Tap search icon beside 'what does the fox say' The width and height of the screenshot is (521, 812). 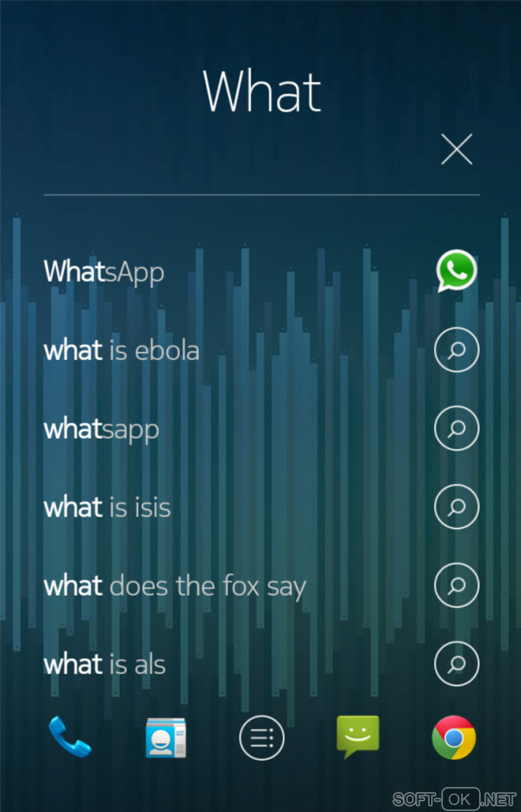tap(456, 585)
